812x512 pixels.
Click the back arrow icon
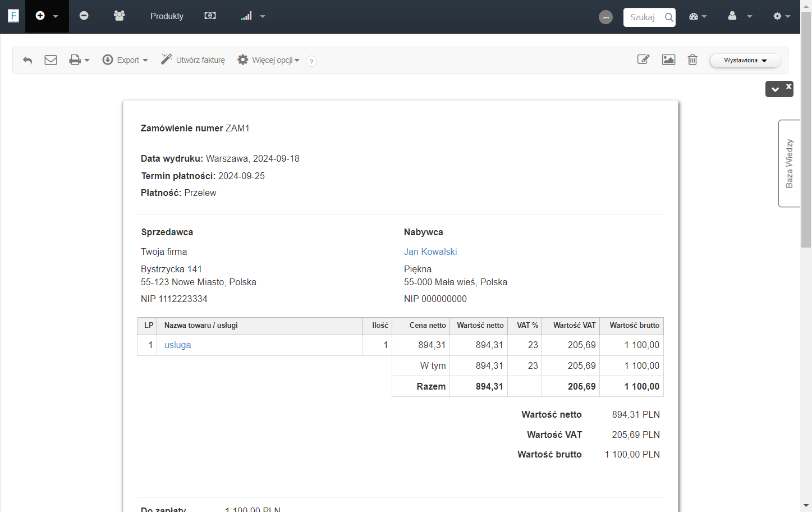tap(27, 60)
